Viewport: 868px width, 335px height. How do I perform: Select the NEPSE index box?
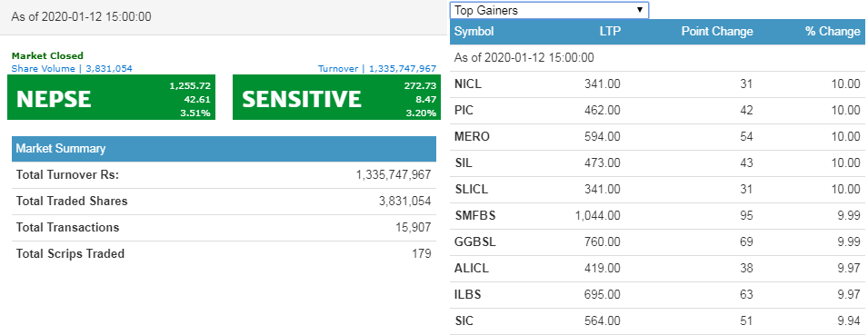point(111,97)
